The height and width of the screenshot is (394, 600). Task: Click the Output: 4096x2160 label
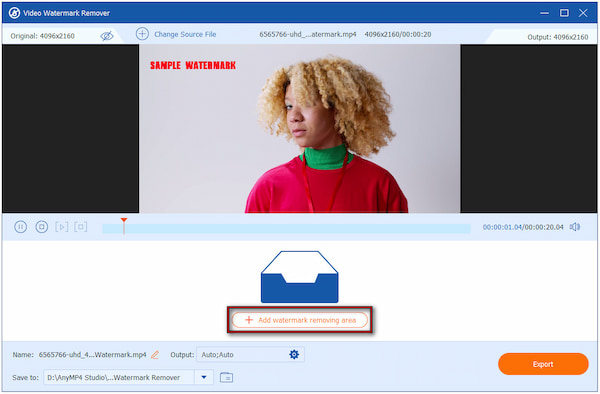pyautogui.click(x=558, y=37)
